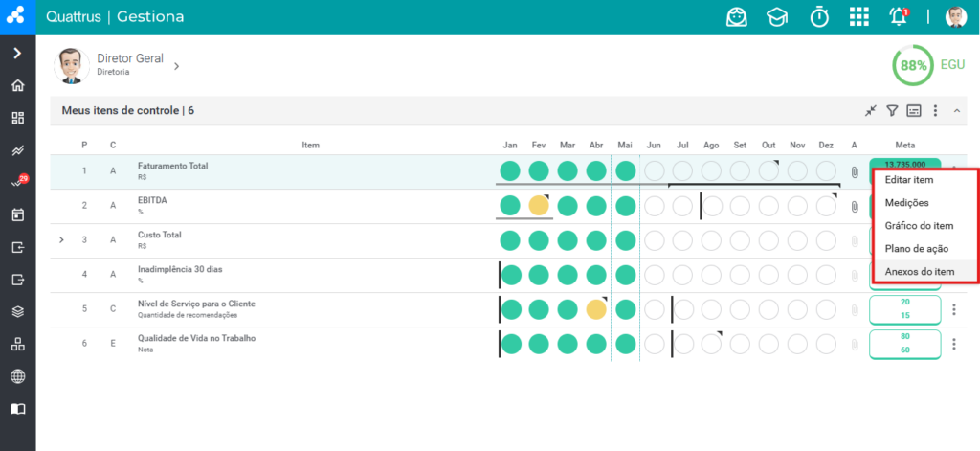Click the Quattrus logo in top-left corner
The image size is (980, 451).
[17, 16]
